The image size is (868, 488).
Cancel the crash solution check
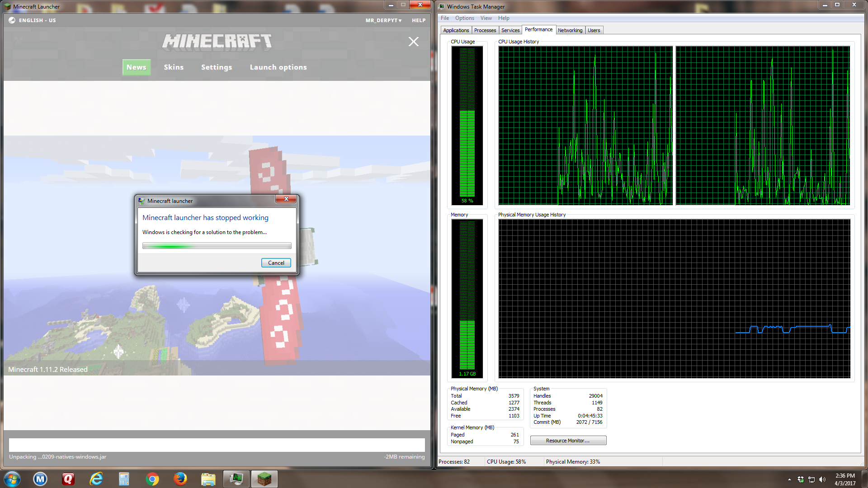276,263
